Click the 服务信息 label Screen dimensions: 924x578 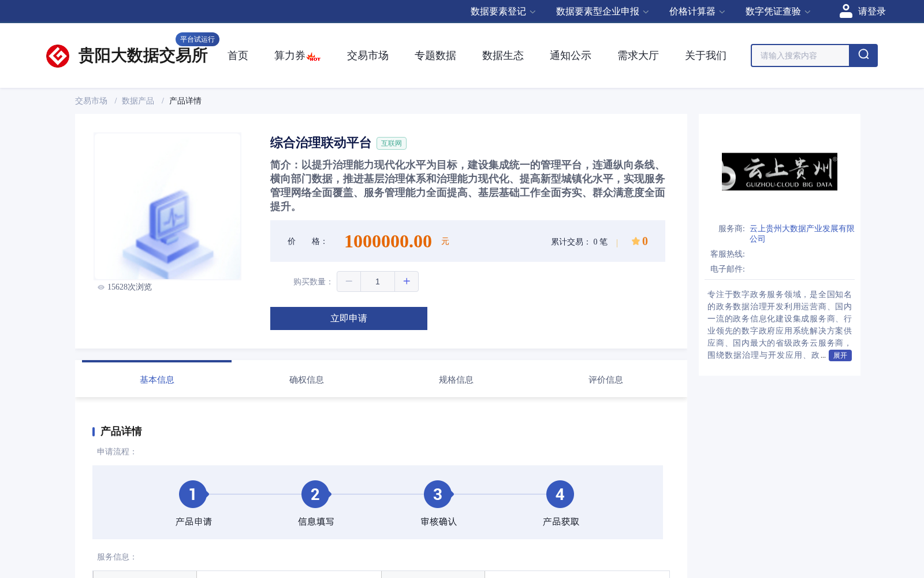point(116,557)
